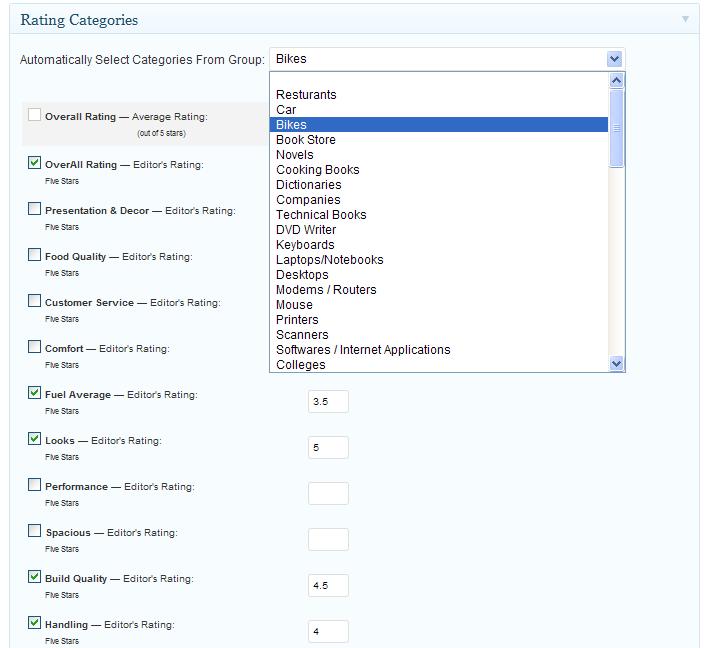The height and width of the screenshot is (648, 714).
Task: Enable Presentation & Decor checkbox
Action: point(34,209)
